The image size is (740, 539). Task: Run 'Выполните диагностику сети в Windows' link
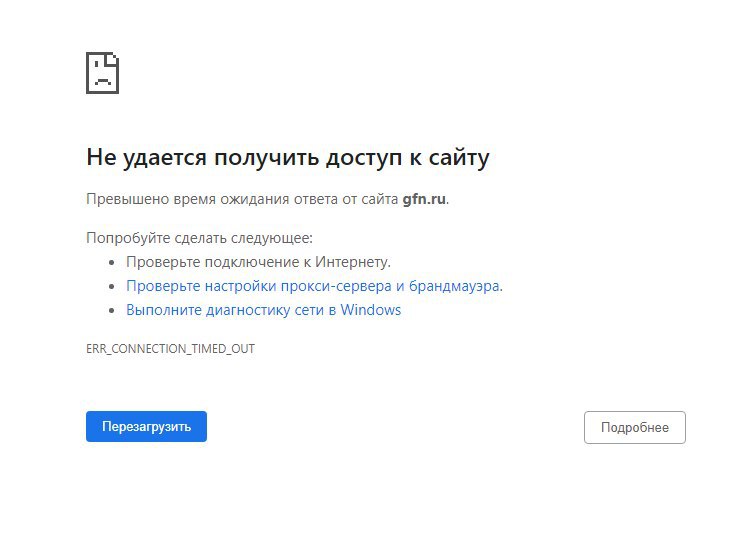click(263, 310)
